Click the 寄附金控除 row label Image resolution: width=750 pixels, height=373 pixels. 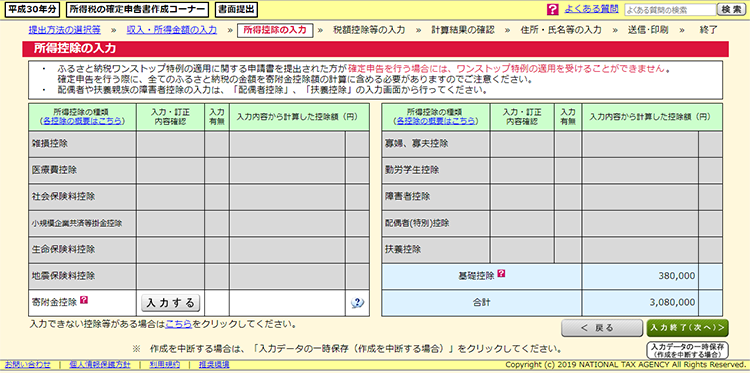[55, 302]
